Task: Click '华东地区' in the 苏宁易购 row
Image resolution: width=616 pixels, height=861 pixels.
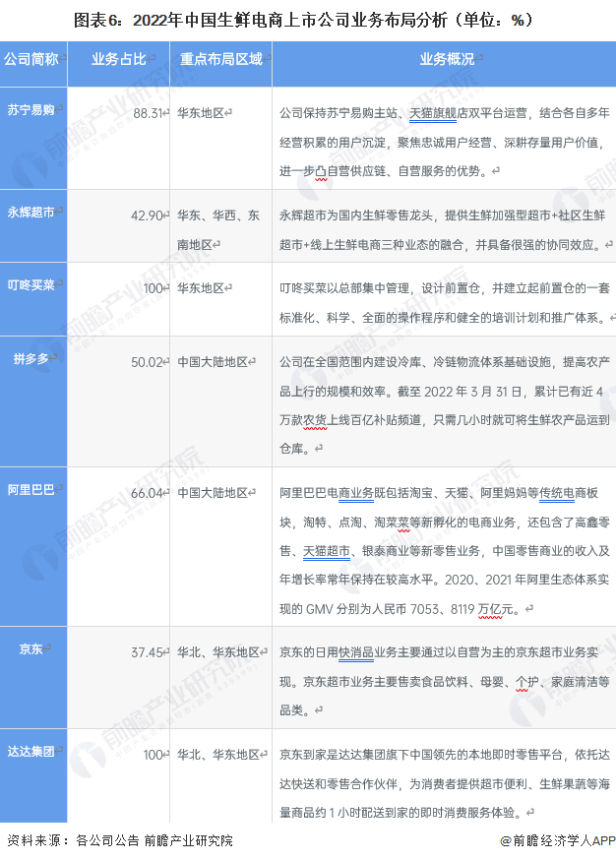Action: tap(201, 113)
